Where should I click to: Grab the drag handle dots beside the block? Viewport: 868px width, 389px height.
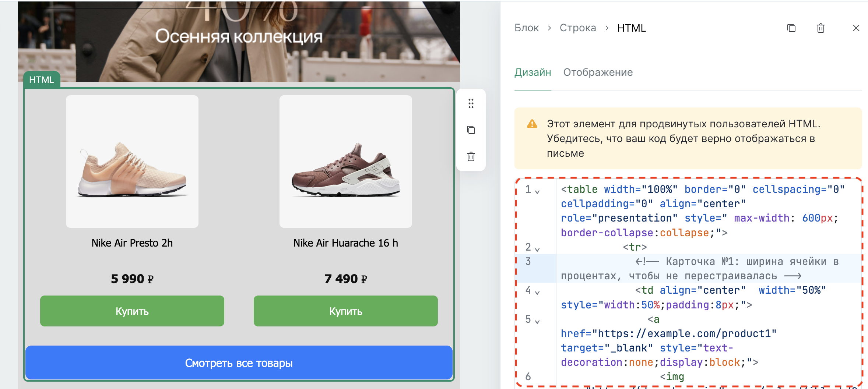471,103
